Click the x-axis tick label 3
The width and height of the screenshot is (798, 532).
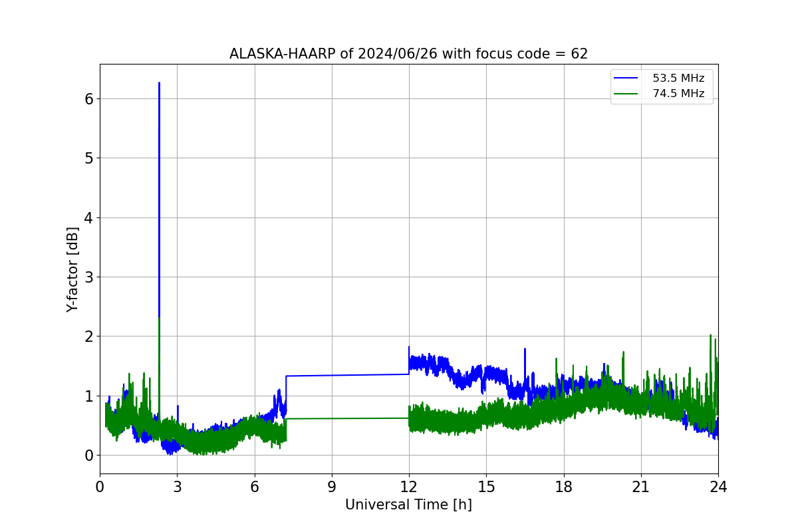coord(177,487)
